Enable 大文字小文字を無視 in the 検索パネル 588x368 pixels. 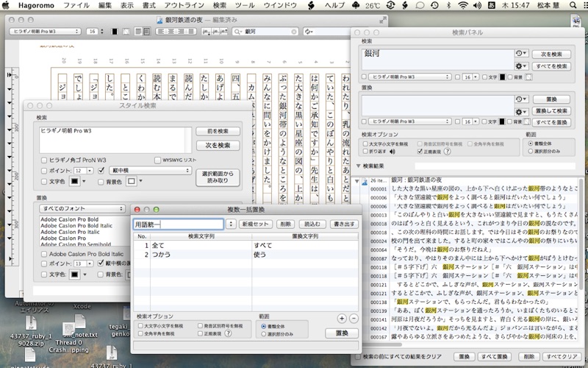(x=365, y=144)
